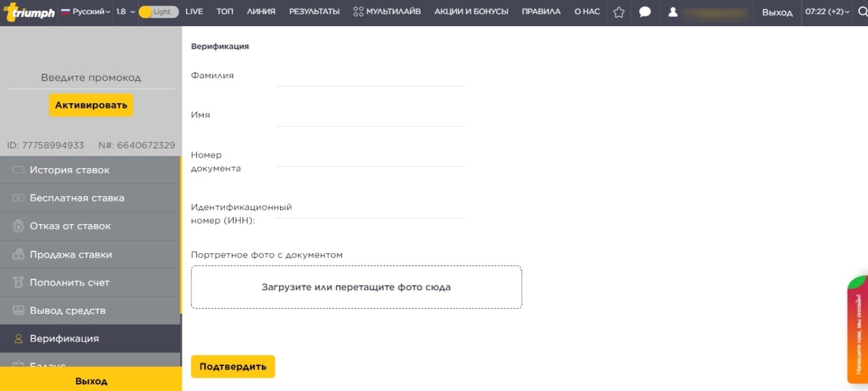Click the Бесплатная ставка icon
Screen dimensions: 868x391
pos(18,198)
